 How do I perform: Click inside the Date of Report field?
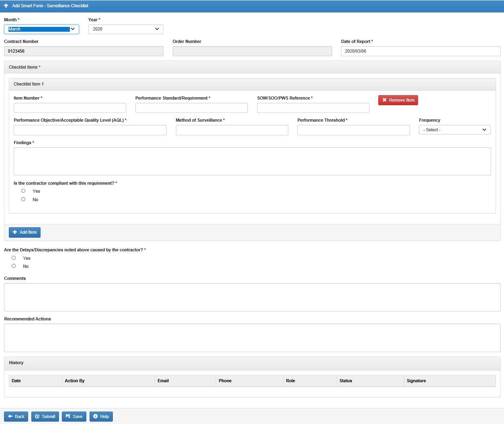pos(420,51)
